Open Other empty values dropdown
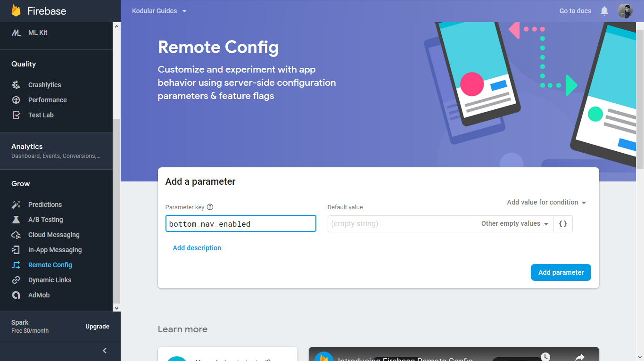644x361 pixels. pos(515,224)
